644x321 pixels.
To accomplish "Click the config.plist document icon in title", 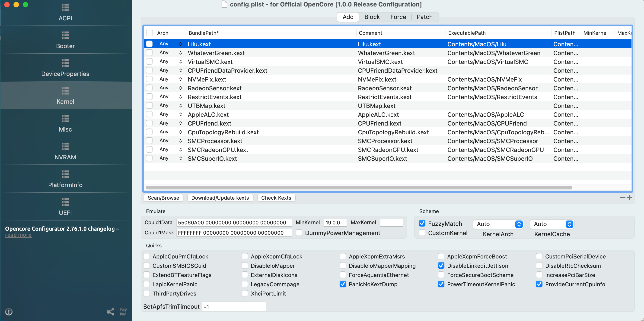I will pos(224,4).
